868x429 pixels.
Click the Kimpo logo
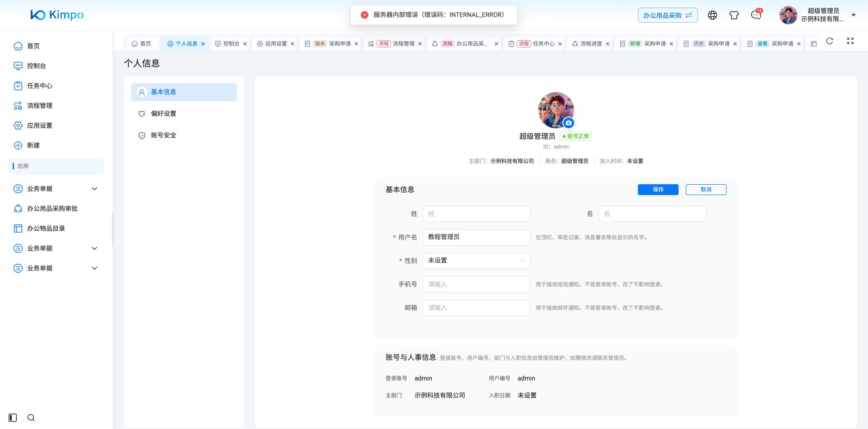57,15
